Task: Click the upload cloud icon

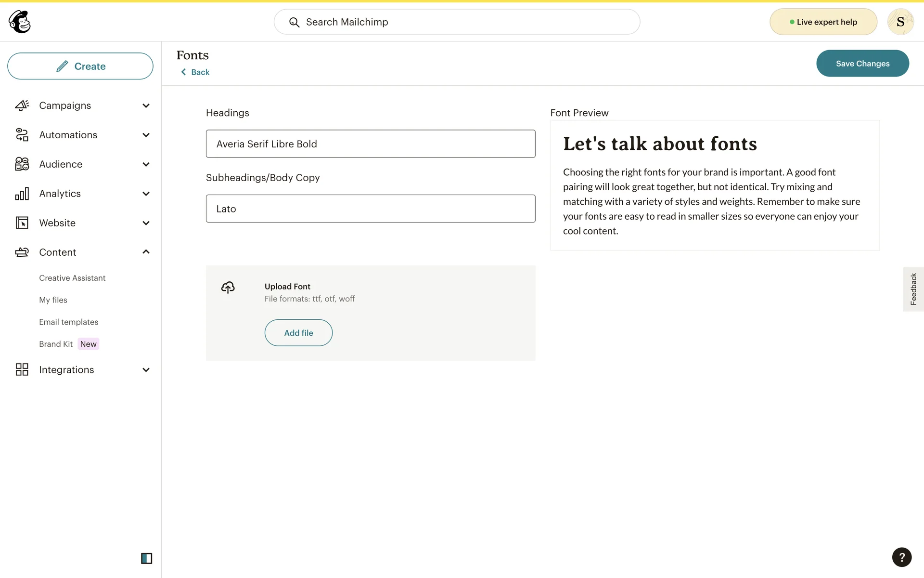Action: coord(228,288)
